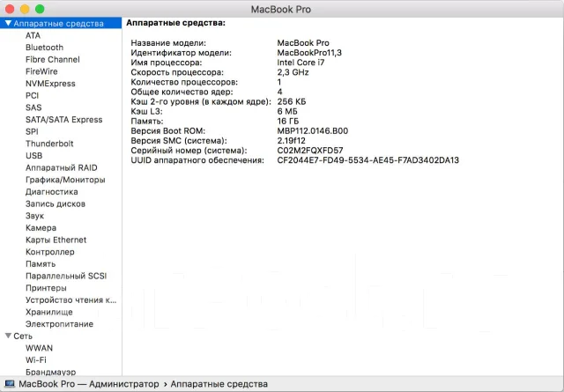Viewport: 564px width, 392px height.
Task: Click processor speed value 2,3 GHz
Action: [293, 72]
